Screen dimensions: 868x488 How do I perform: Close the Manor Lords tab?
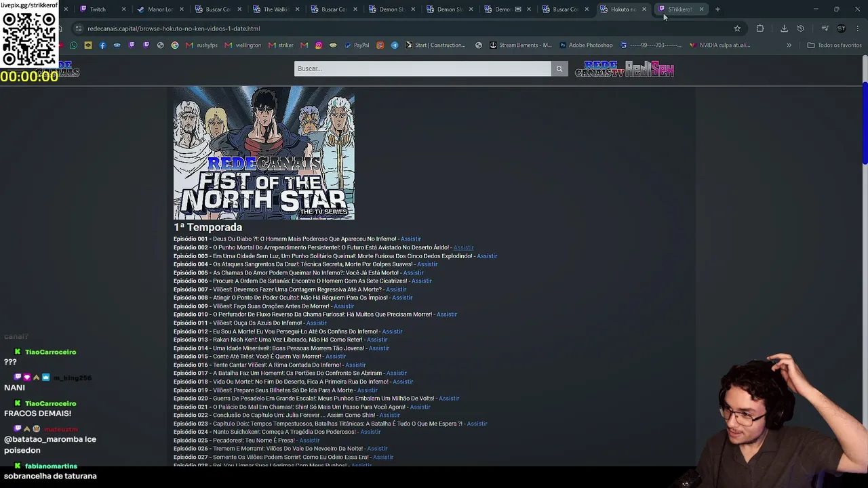pos(181,9)
